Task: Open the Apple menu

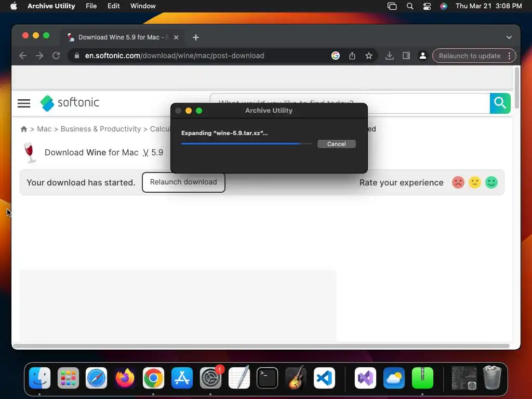Action: 14,6
